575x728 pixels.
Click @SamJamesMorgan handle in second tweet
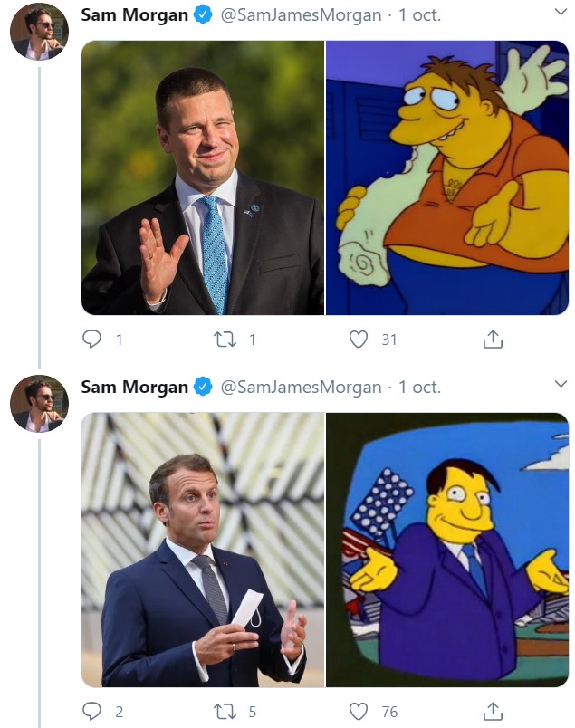[302, 388]
